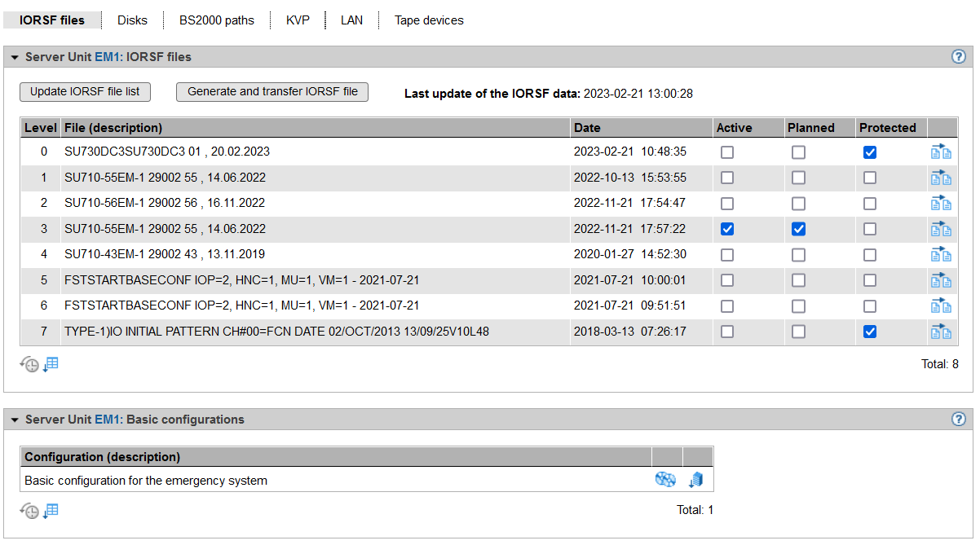Click the Update IORSF file list button
Image resolution: width=980 pixels, height=545 pixels.
click(x=85, y=92)
